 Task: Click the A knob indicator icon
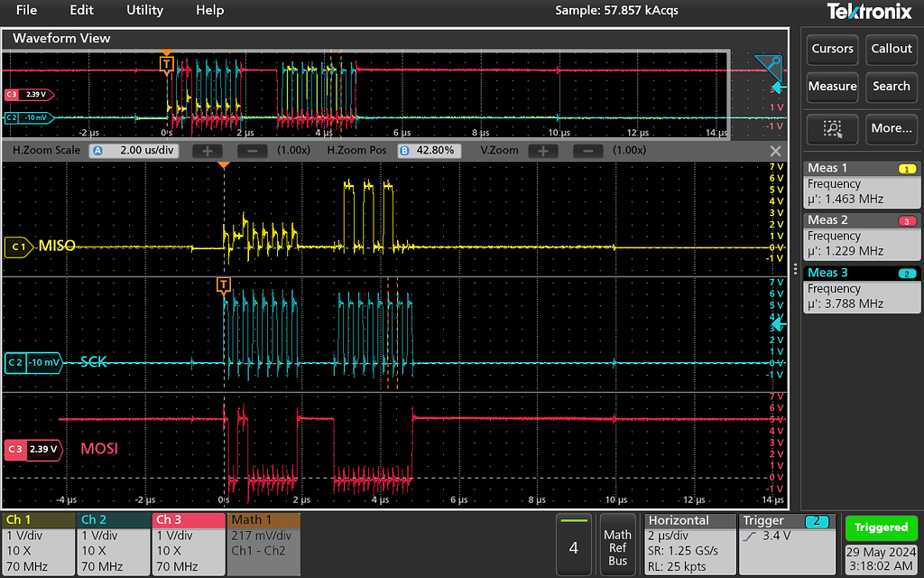pos(98,151)
